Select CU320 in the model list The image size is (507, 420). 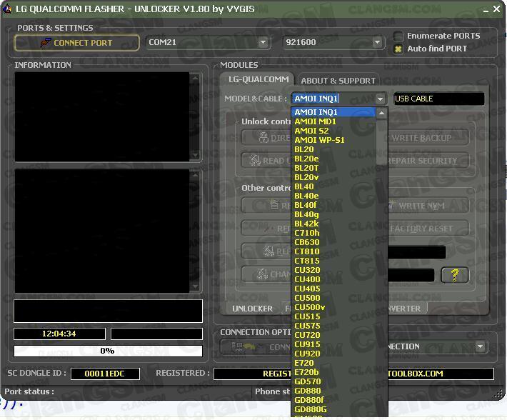click(333, 270)
